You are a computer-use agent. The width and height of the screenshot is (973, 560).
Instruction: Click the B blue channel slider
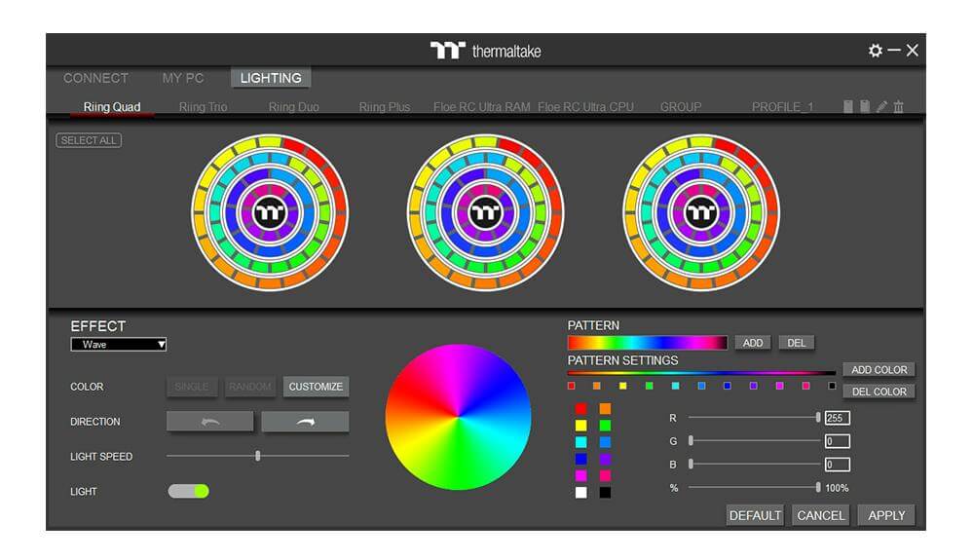pos(755,464)
